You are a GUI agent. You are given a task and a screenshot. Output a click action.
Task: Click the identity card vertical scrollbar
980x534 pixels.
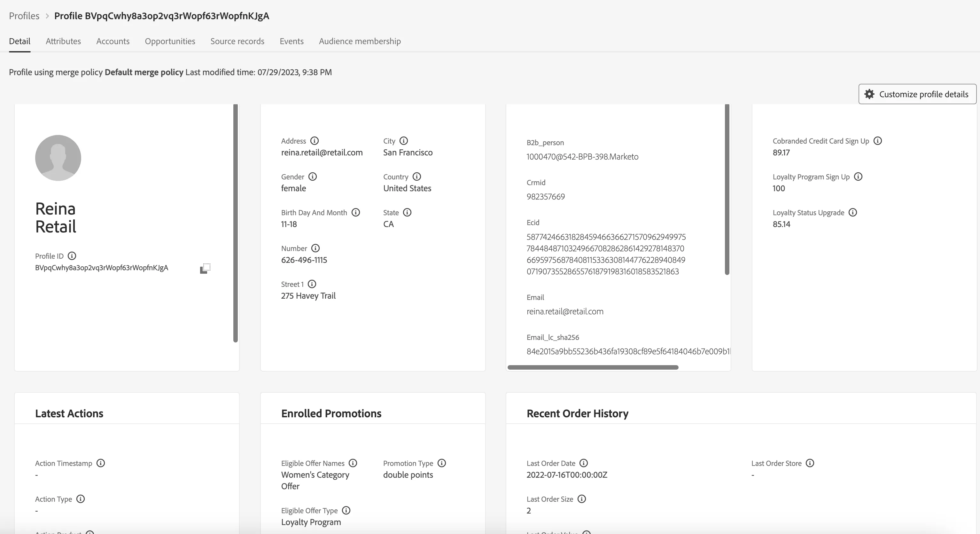tap(727, 190)
